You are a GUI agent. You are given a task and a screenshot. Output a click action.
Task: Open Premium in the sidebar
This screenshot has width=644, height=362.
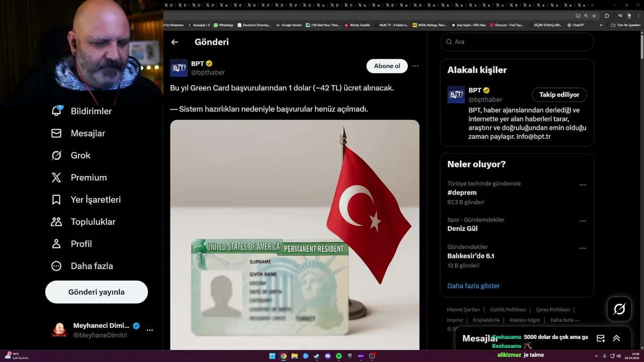(79, 177)
